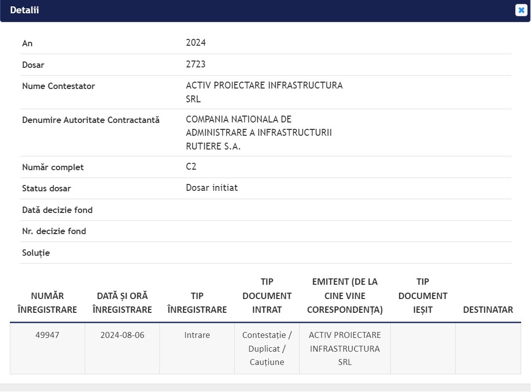
Task: Click the Dosar label
Action: 33,65
